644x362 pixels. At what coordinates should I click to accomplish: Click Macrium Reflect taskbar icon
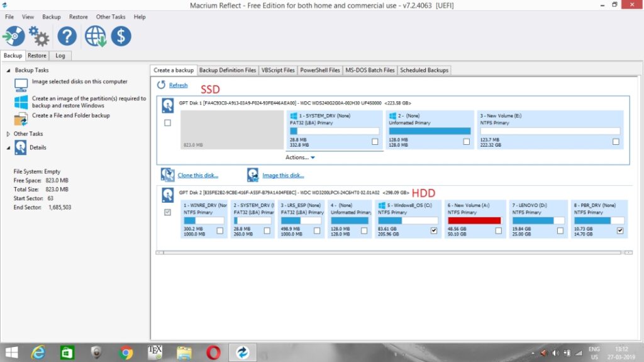(242, 353)
